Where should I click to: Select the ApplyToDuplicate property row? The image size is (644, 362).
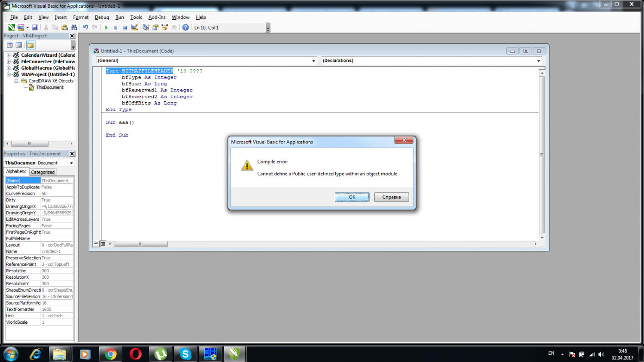pos(39,187)
